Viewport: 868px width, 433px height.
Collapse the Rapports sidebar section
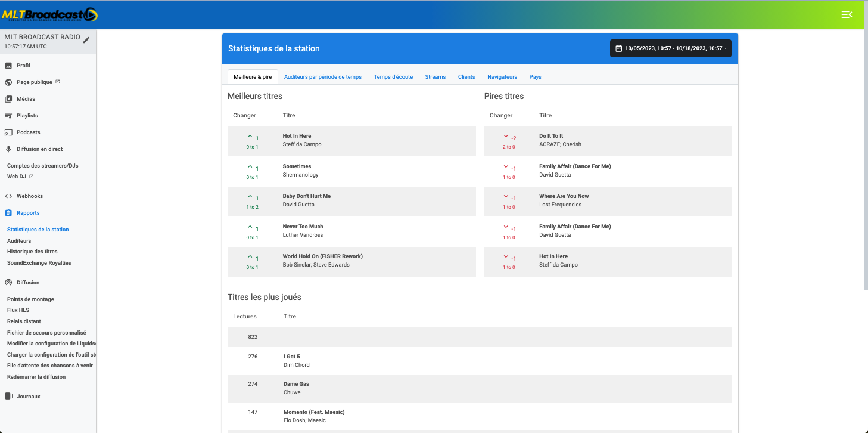click(28, 213)
